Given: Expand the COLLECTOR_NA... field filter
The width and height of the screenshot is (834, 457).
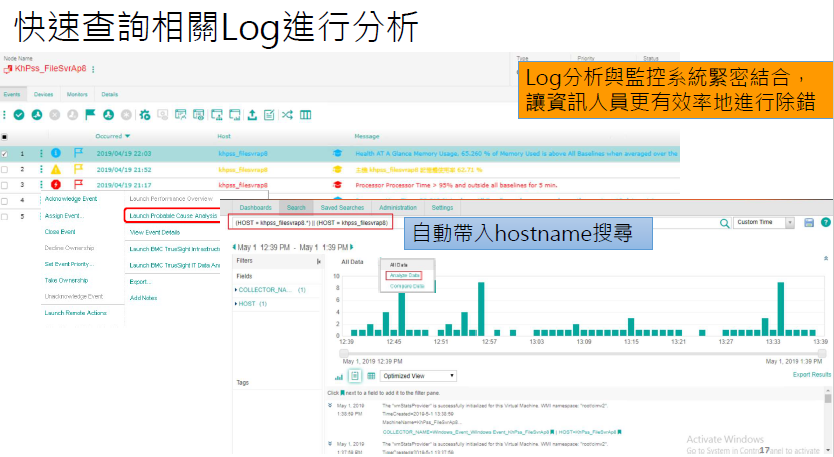Looking at the screenshot, I should coord(236,290).
